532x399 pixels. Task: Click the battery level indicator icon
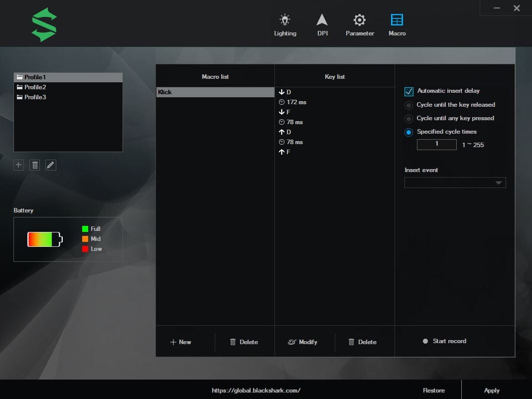point(45,239)
